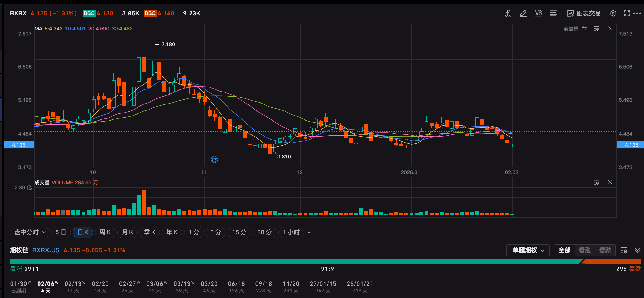Select the drawing pencil tool
This screenshot has height=298, width=644.
(x=523, y=13)
